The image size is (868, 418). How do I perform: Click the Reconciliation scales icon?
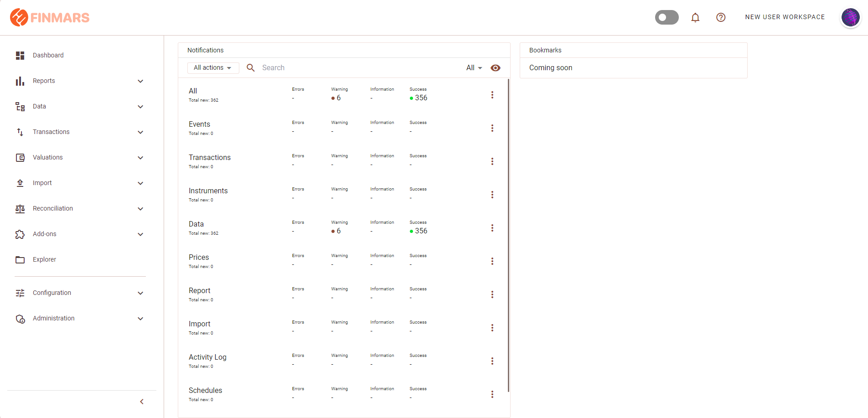[x=20, y=209]
